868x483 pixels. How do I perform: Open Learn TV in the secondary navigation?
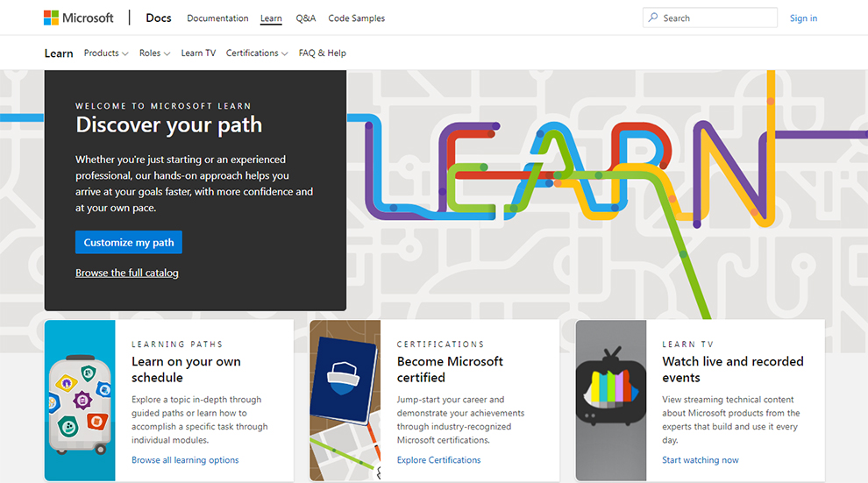tap(198, 53)
